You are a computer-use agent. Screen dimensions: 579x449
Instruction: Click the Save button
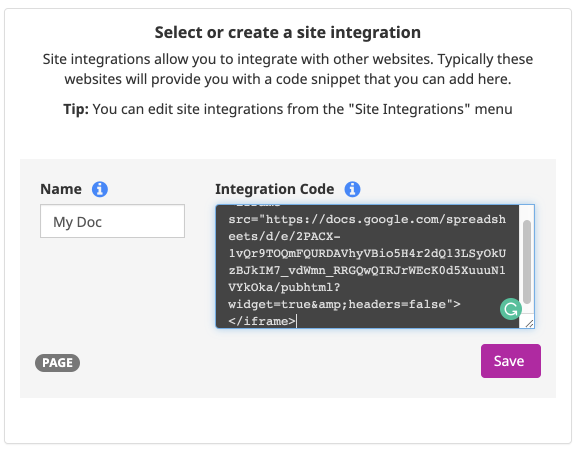click(511, 361)
